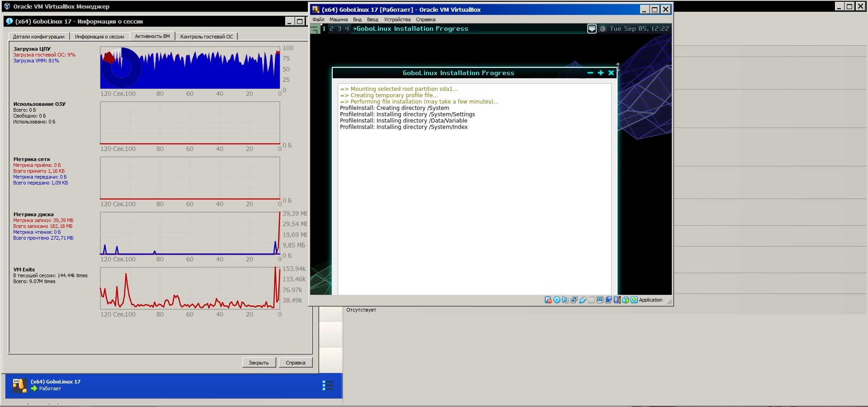The height and width of the screenshot is (407, 868).
Task: Click the network tray icon in GoboLinux panel
Action: point(592,29)
